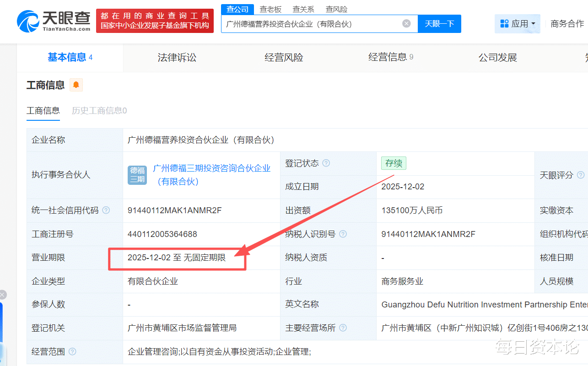Select the 查公司 search tab
Screen dimensions: 588x366
coord(237,9)
